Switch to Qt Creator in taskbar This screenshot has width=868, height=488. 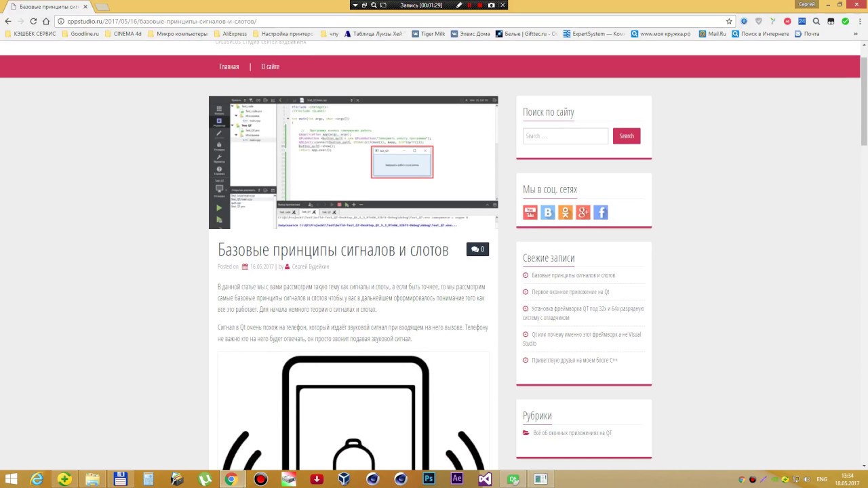coord(513,479)
